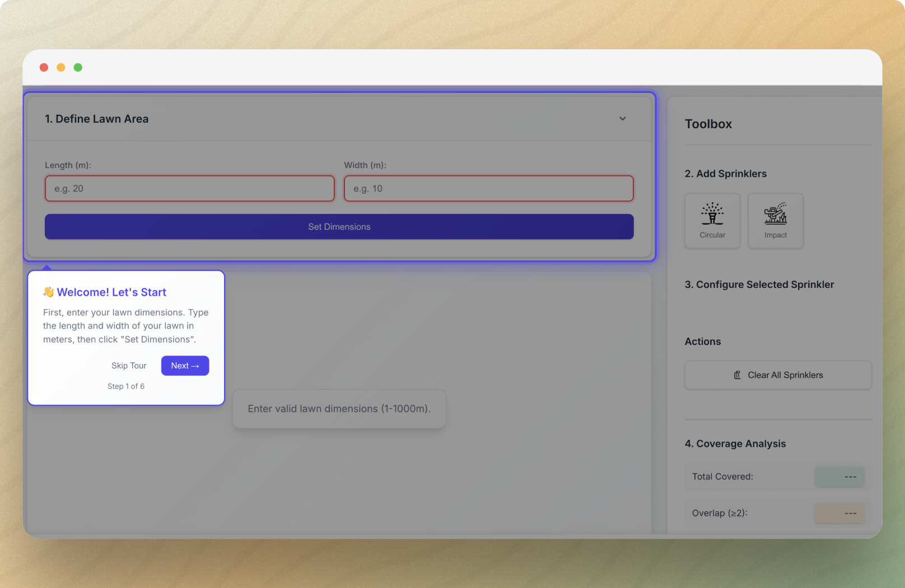Click the Total Covered value badge
The width and height of the screenshot is (905, 588).
pyautogui.click(x=839, y=477)
